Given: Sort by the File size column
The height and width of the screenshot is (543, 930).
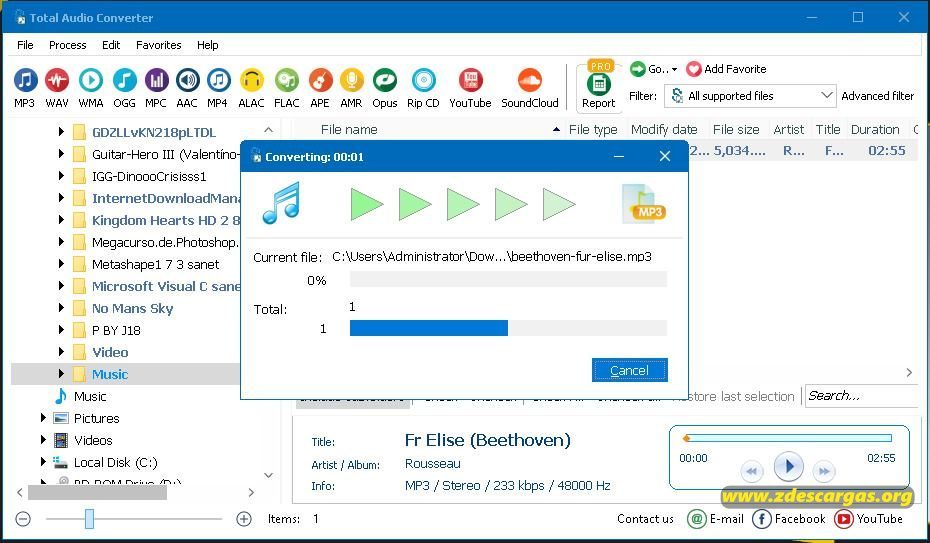Looking at the screenshot, I should tap(736, 130).
